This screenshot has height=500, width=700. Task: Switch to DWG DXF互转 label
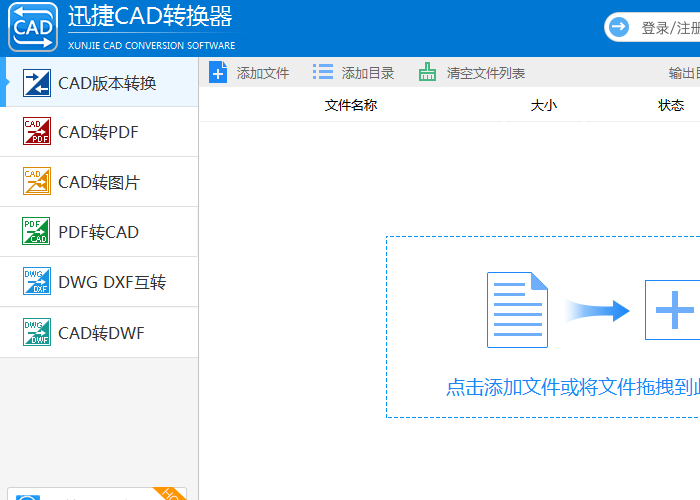pyautogui.click(x=112, y=282)
